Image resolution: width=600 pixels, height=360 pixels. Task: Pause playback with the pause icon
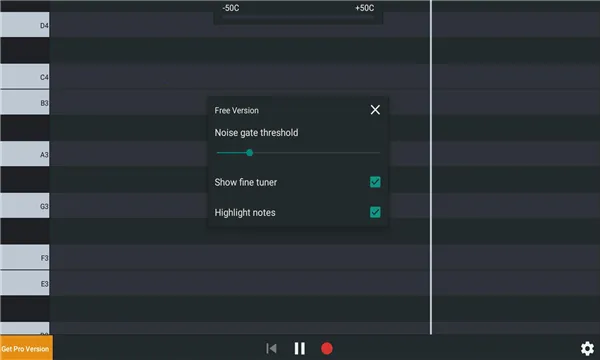click(x=300, y=348)
